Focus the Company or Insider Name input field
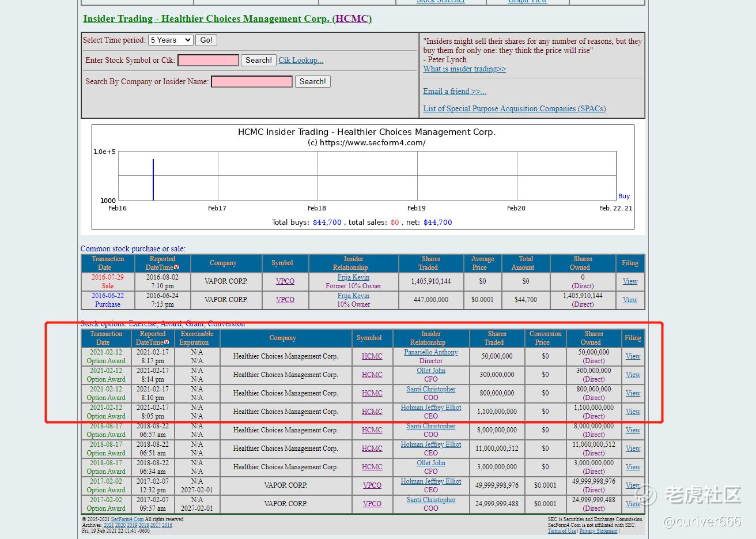Image resolution: width=756 pixels, height=539 pixels. 252,81
